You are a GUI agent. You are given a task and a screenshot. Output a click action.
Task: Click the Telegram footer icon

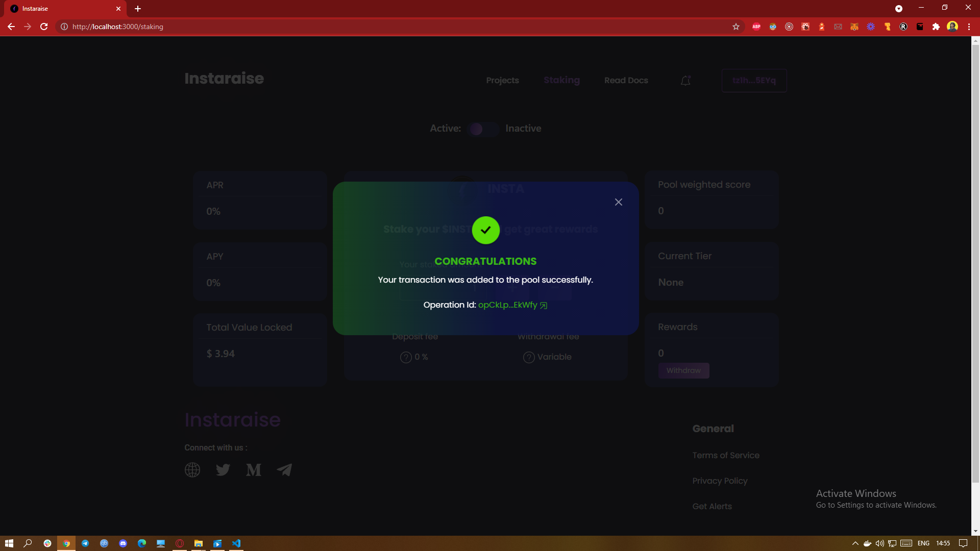click(x=284, y=469)
